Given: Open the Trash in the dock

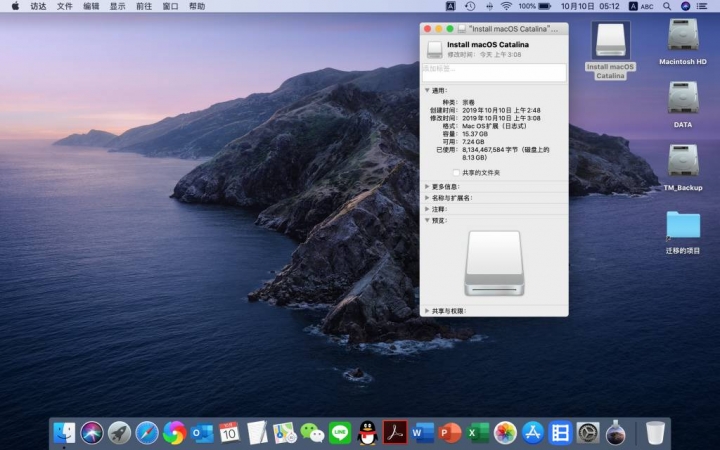Looking at the screenshot, I should click(655, 433).
